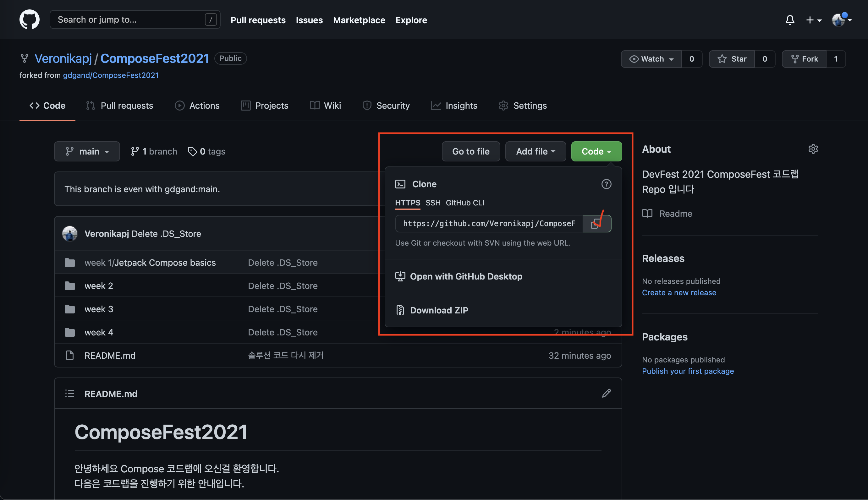868x500 pixels.
Task: Click the Readme book icon in About
Action: (x=647, y=214)
